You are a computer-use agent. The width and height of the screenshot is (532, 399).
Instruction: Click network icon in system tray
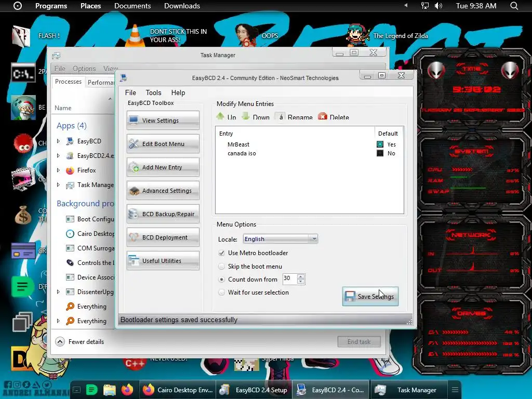click(425, 6)
